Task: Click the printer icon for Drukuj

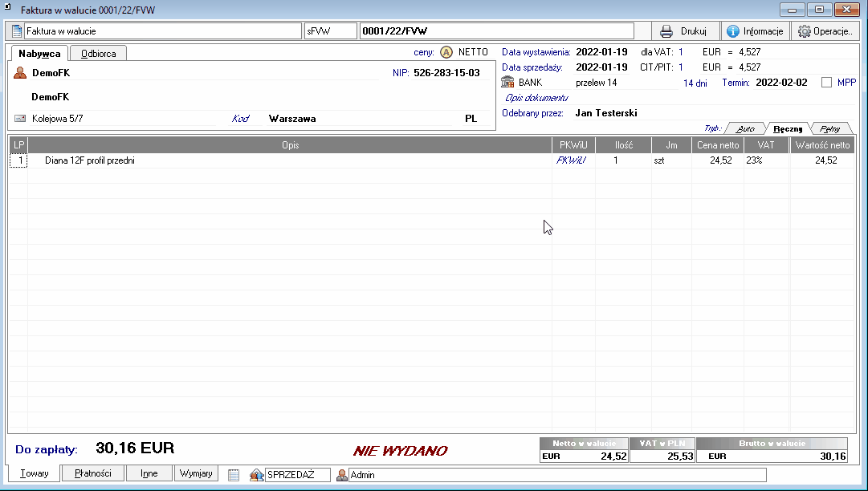Action: 666,31
